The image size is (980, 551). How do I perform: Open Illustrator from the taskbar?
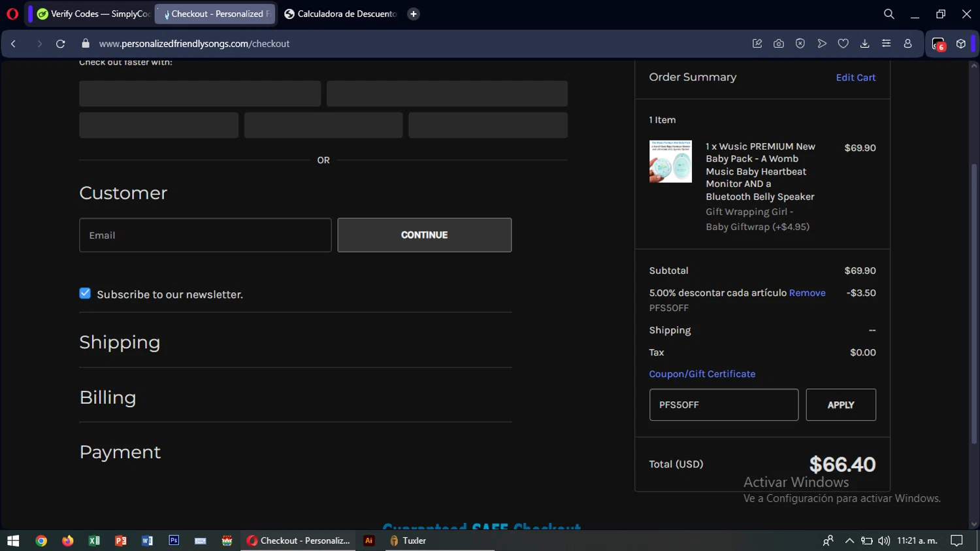369,541
